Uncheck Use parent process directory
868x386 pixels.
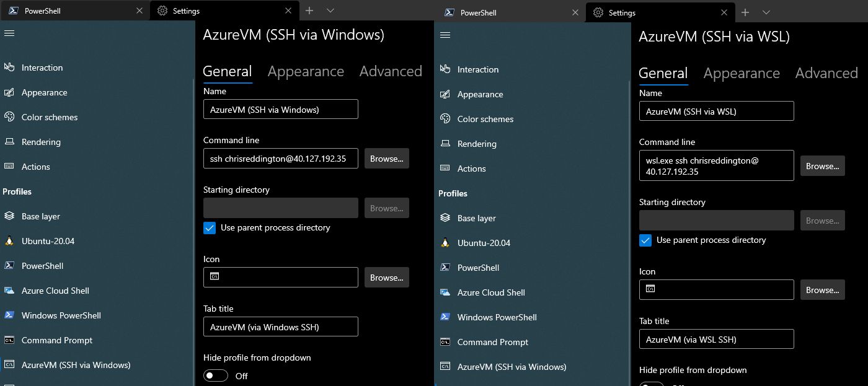coord(209,228)
